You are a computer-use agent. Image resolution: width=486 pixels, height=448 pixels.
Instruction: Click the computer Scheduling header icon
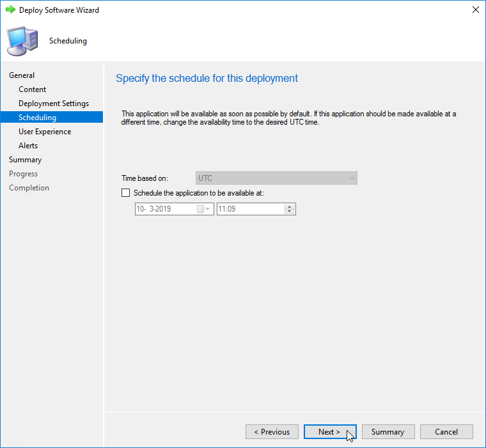click(22, 41)
